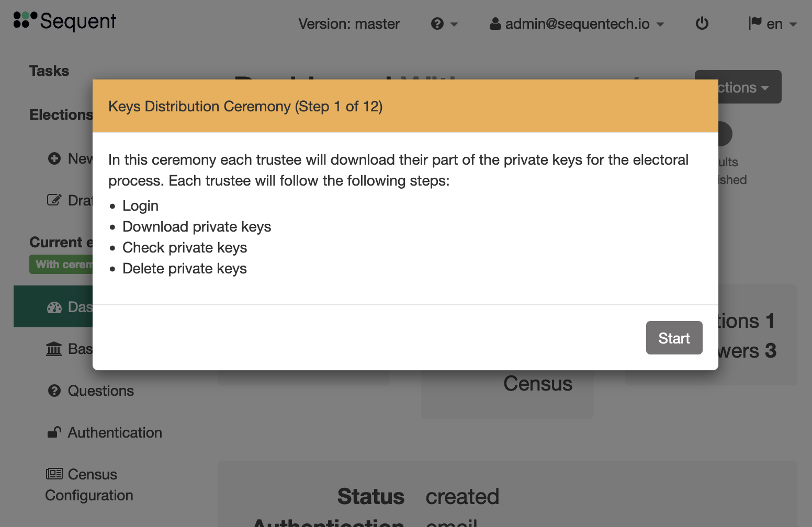Click the Start button in ceremony dialog

(x=674, y=338)
